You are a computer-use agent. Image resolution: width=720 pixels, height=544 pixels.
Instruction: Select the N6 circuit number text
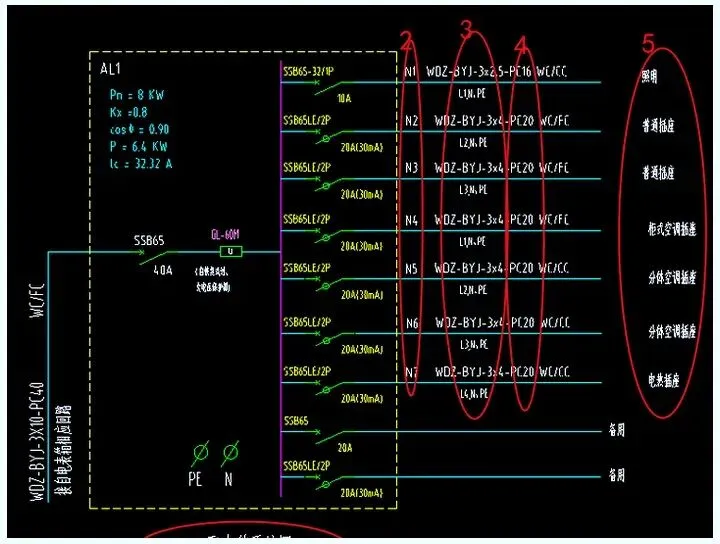point(412,323)
